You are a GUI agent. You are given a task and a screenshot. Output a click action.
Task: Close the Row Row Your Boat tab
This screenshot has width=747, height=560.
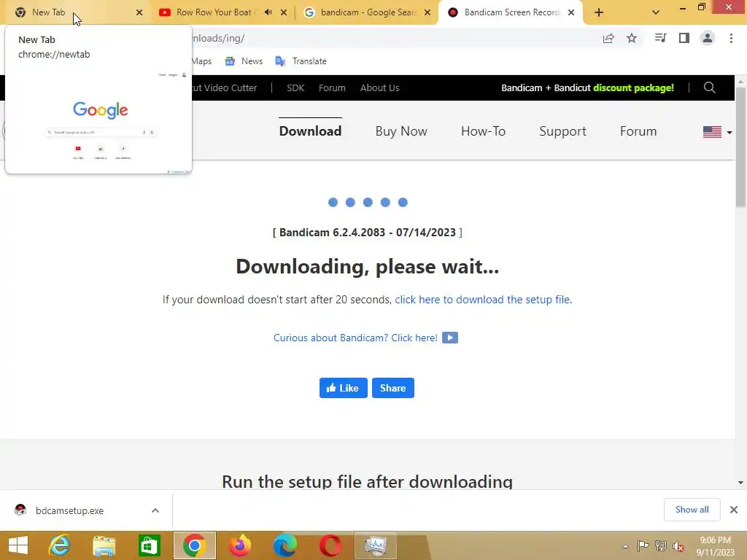point(284,12)
